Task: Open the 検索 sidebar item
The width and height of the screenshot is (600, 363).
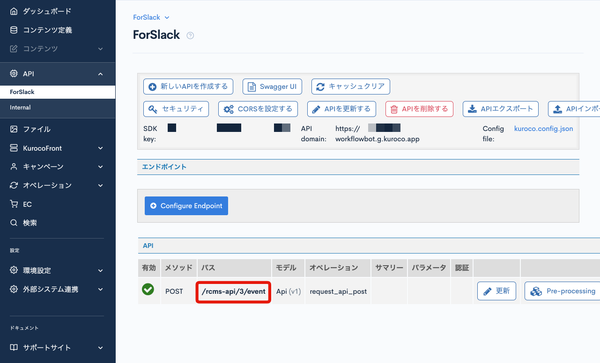Action: click(x=30, y=223)
